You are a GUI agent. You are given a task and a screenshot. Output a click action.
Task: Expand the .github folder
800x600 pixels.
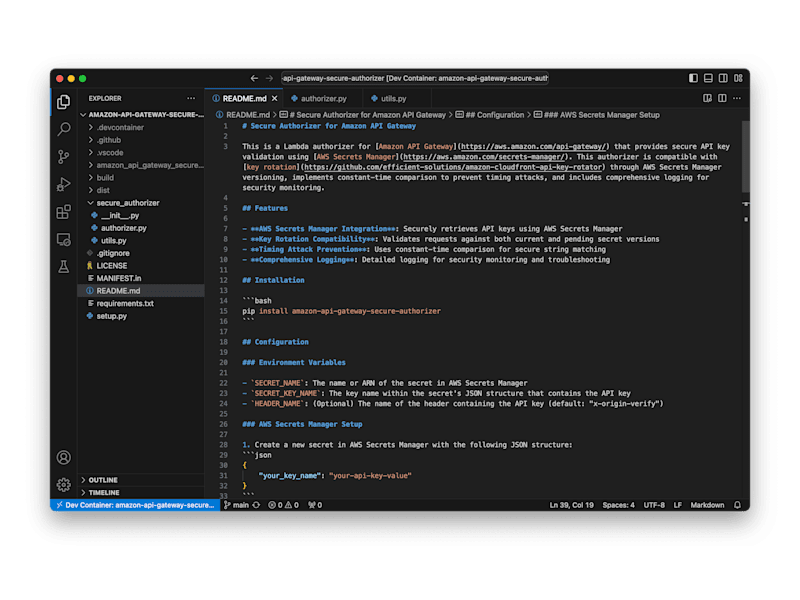click(x=142, y=140)
